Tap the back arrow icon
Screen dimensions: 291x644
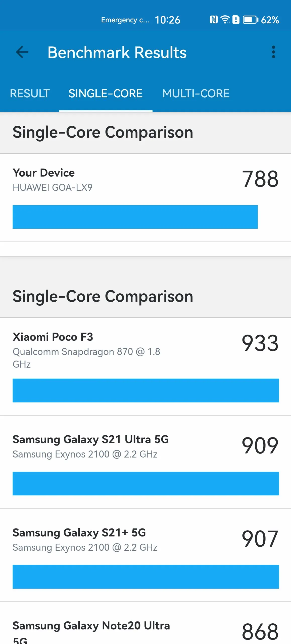pos(22,52)
